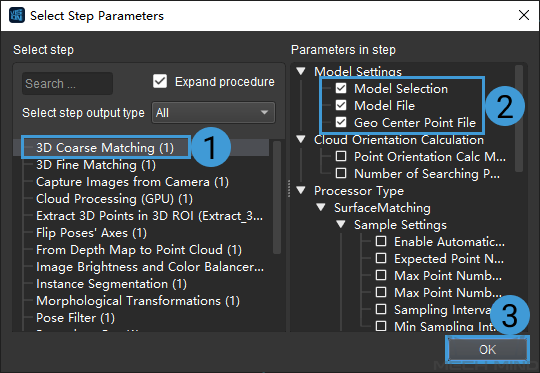The height and width of the screenshot is (373, 540).
Task: Click OK to confirm parameters
Action: (x=487, y=350)
